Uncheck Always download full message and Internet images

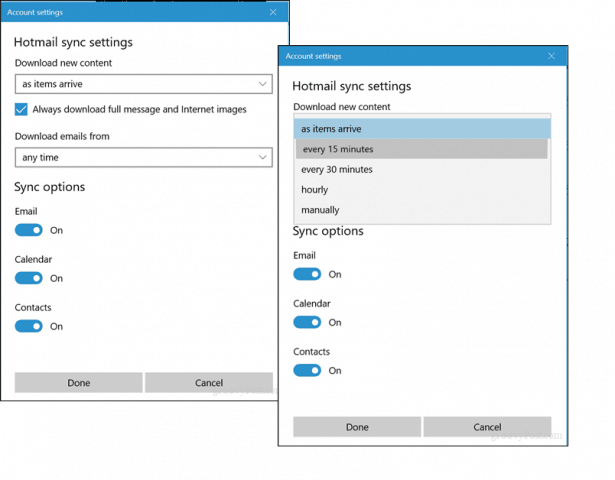[21, 109]
